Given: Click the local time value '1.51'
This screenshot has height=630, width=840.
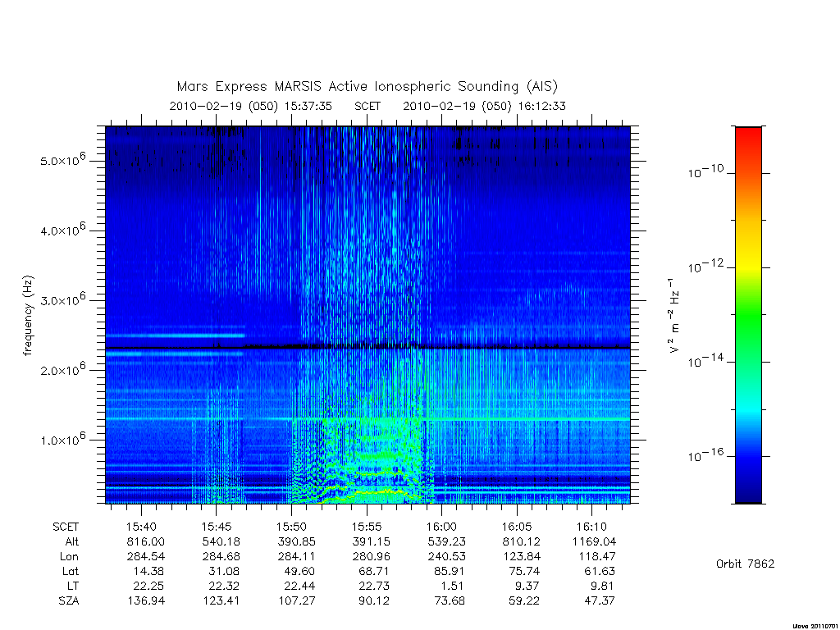Looking at the screenshot, I should 453,586.
